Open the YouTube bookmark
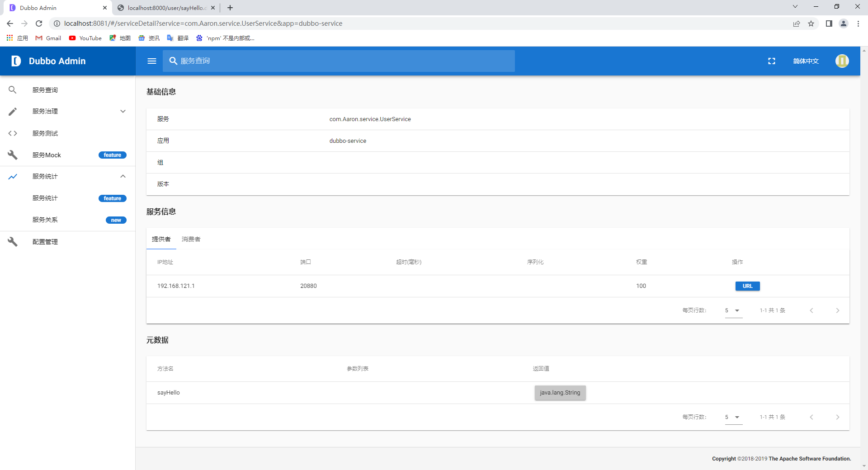This screenshot has width=868, height=470. click(85, 38)
